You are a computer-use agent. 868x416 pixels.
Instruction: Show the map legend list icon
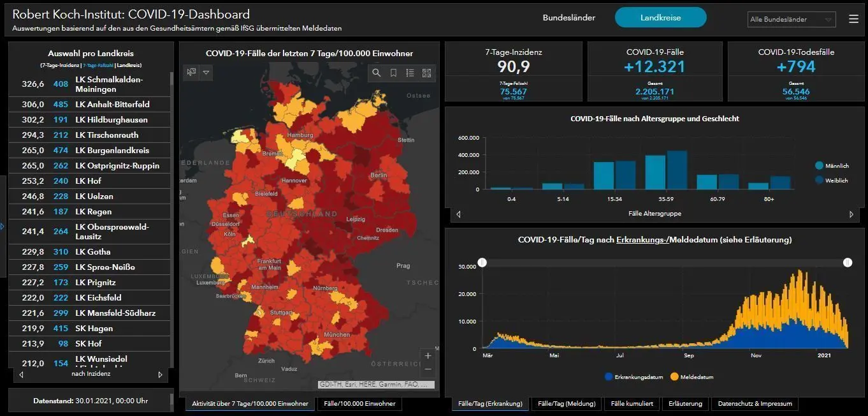(410, 73)
